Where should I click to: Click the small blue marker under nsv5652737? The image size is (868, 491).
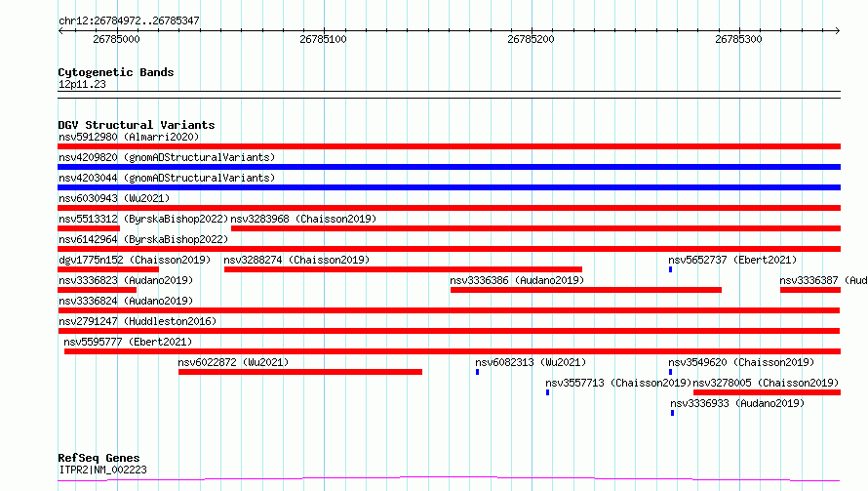(670, 269)
